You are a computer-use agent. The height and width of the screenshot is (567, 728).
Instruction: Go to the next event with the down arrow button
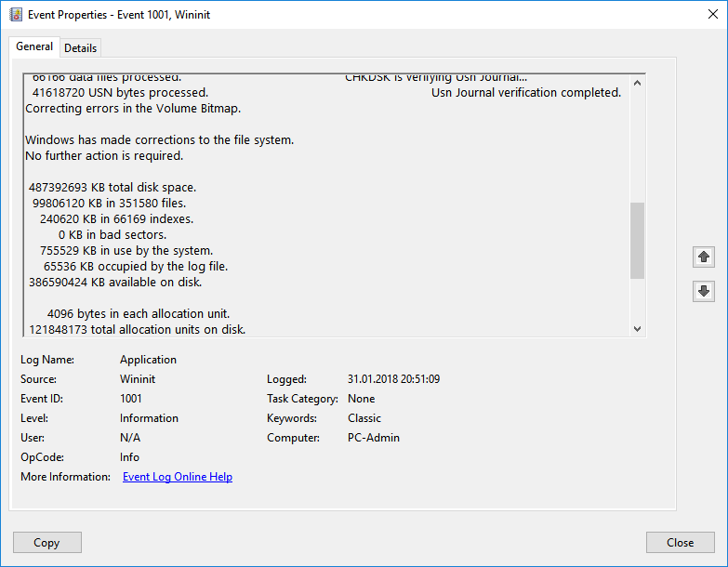704,292
